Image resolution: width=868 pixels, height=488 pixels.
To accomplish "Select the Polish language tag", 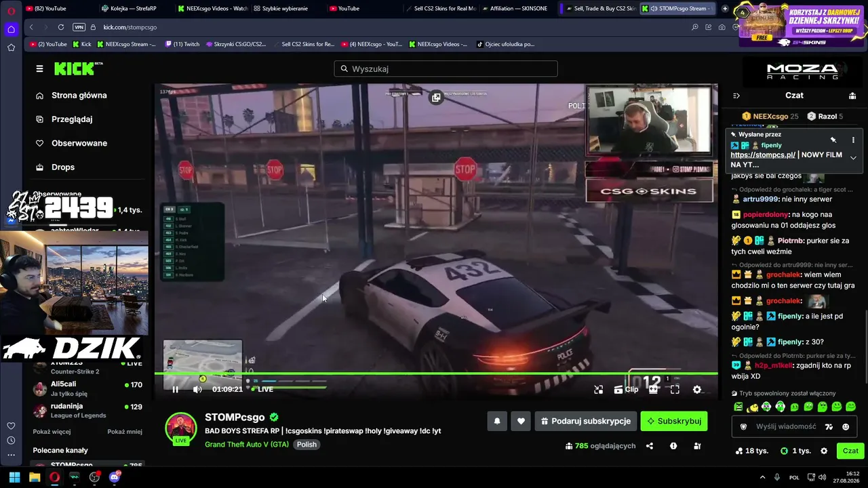I will click(x=307, y=445).
